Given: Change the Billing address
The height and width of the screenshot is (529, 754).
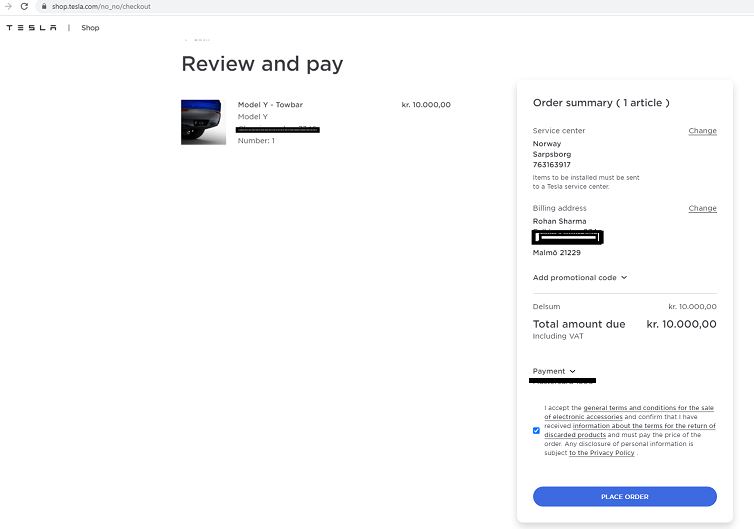Looking at the screenshot, I should click(702, 208).
